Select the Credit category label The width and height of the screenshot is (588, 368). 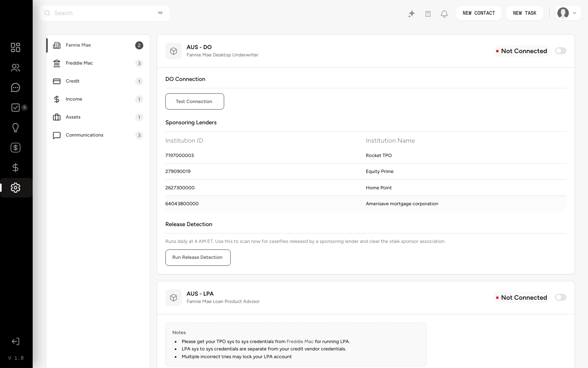(x=73, y=81)
